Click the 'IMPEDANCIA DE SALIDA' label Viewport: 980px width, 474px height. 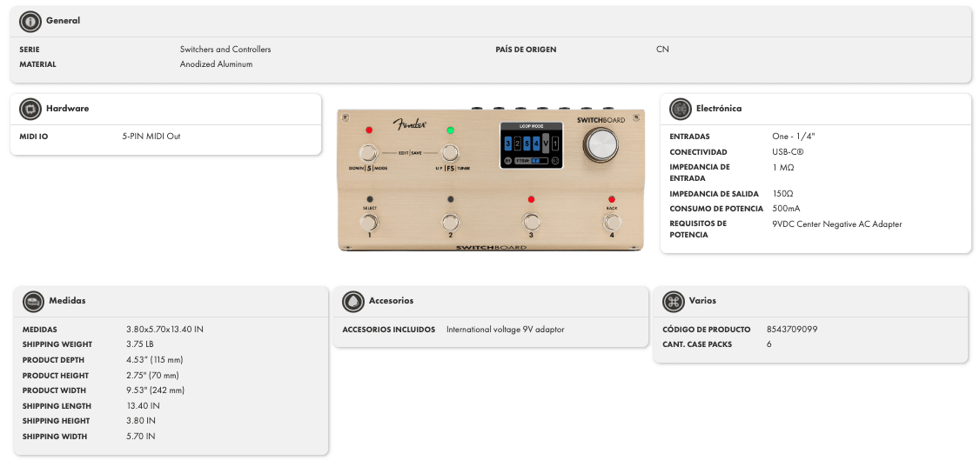pyautogui.click(x=715, y=194)
